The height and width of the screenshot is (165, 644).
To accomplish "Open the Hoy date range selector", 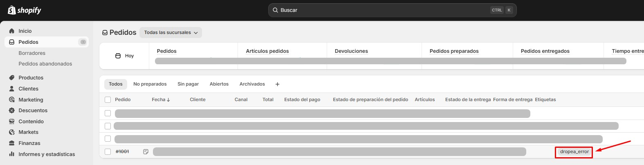I will point(125,56).
